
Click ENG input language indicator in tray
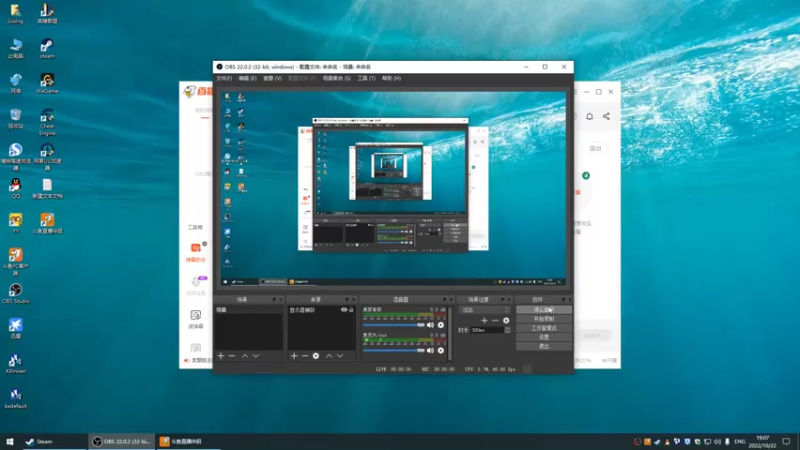740,441
